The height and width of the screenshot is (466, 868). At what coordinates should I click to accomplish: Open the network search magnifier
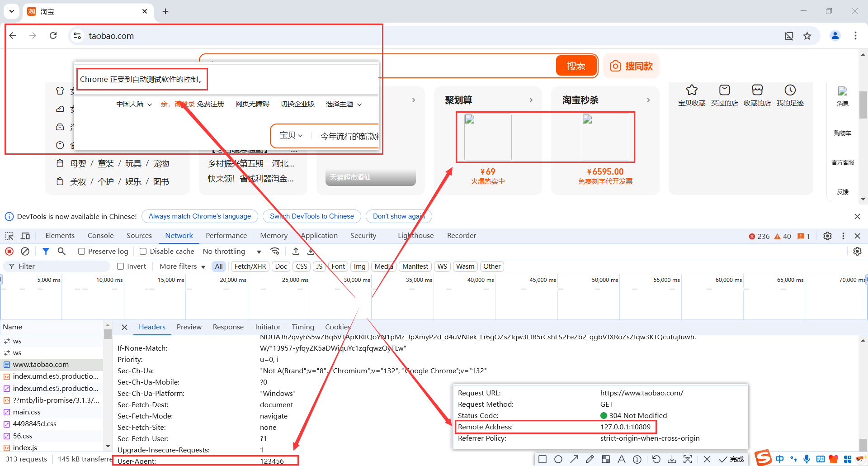tap(61, 252)
